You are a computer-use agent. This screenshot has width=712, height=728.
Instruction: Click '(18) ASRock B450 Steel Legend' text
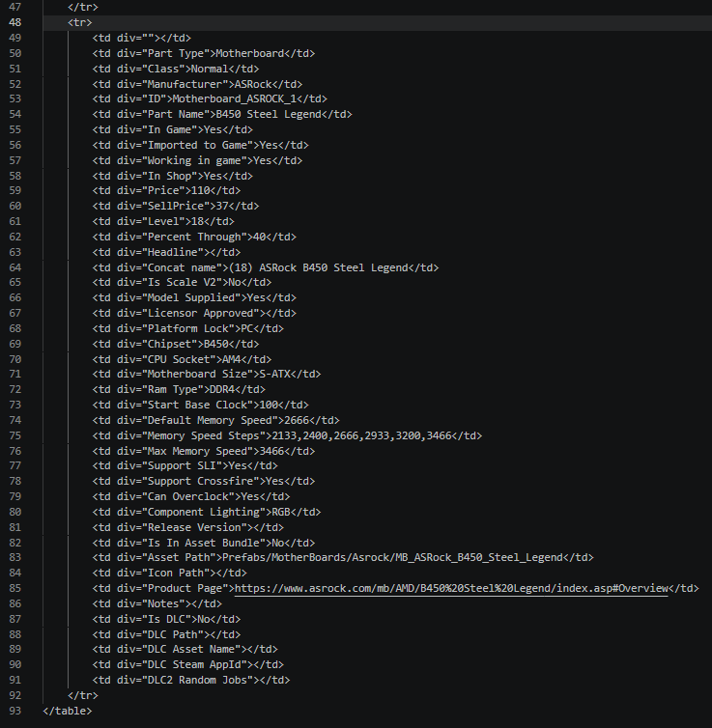click(x=318, y=267)
